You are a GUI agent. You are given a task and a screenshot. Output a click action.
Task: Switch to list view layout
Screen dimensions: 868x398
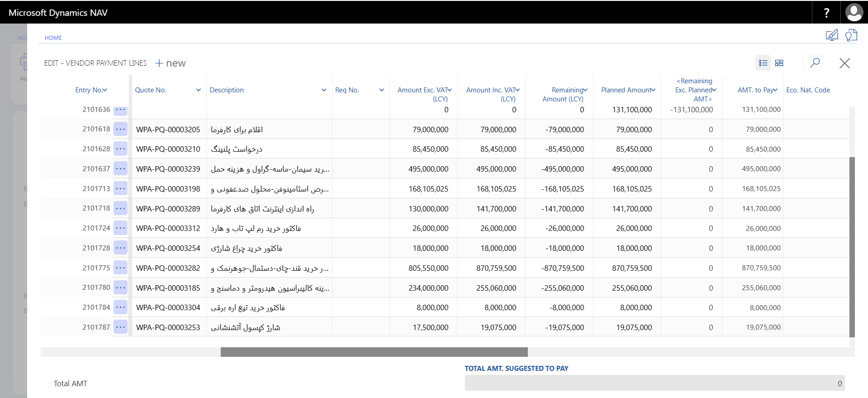click(x=763, y=63)
